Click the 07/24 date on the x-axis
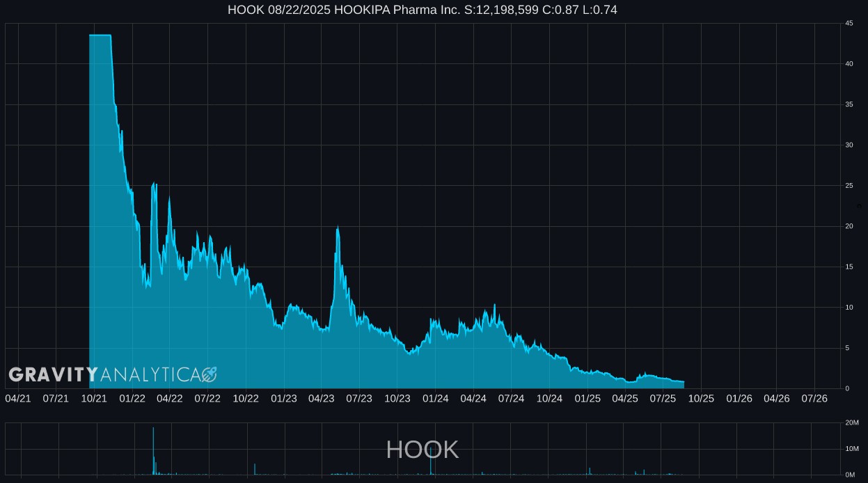This screenshot has width=868, height=483. click(511, 398)
